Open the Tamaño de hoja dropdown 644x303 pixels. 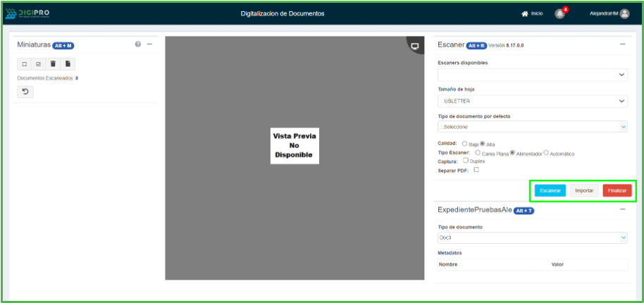click(x=532, y=101)
